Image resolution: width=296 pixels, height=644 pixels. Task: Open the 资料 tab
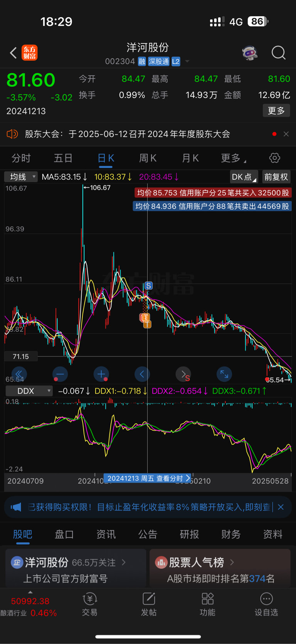272,534
